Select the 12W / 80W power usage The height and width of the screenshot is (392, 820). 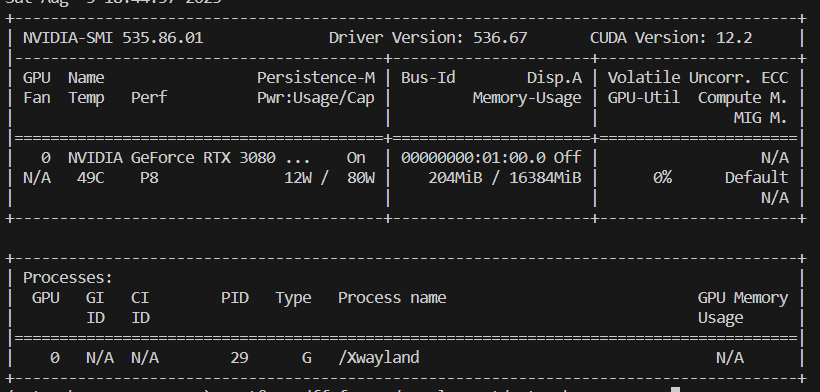pos(329,178)
